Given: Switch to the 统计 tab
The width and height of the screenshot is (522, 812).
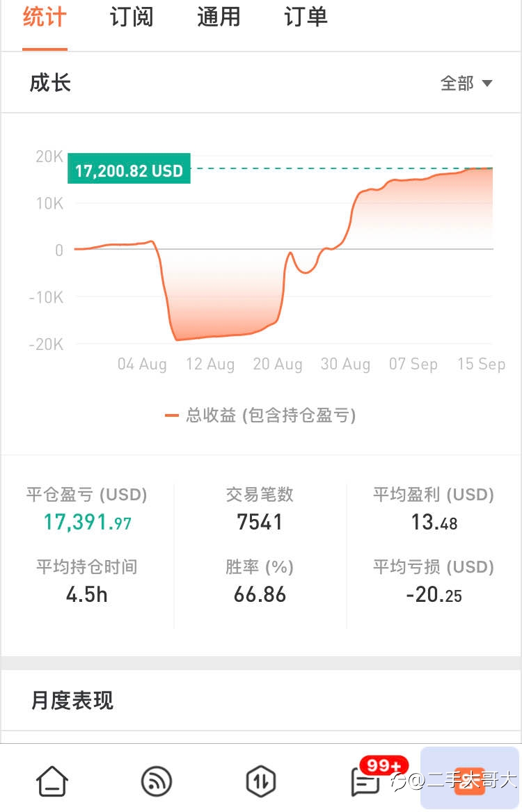Looking at the screenshot, I should click(45, 17).
